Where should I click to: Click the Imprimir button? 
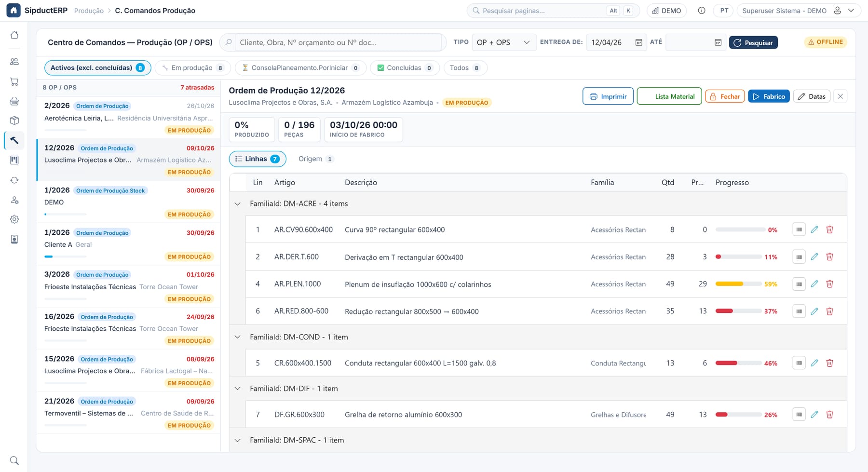608,96
